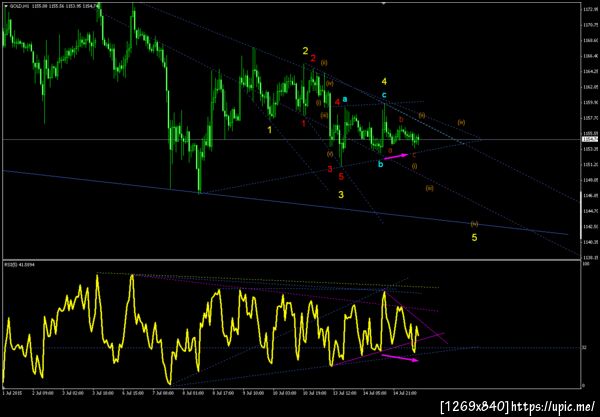Click the 1170.75 price axis label
Image resolution: width=600 pixels, height=417 pixels.
(590, 25)
